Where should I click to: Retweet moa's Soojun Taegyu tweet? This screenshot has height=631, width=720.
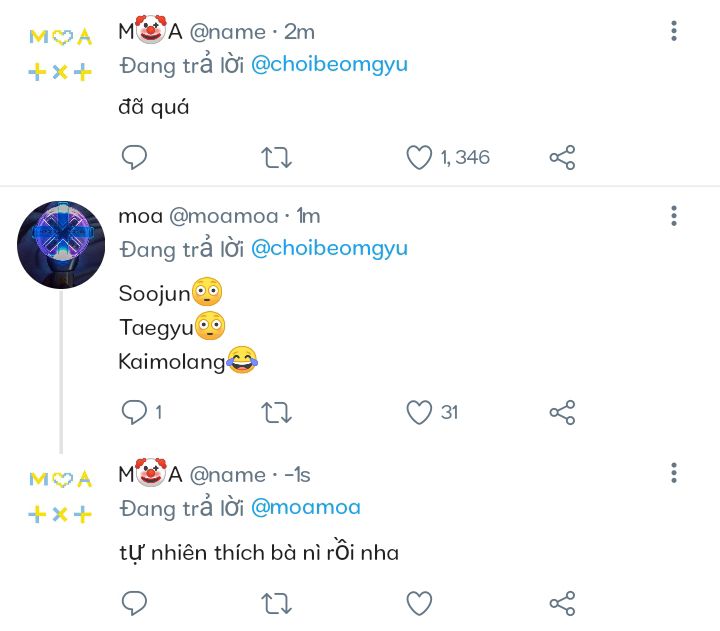coord(276,412)
